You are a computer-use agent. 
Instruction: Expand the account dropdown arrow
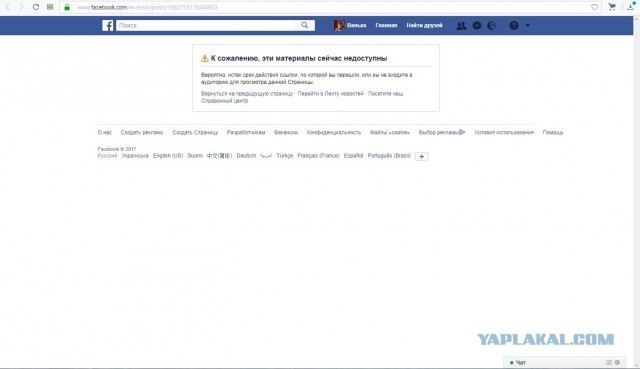[x=527, y=25]
